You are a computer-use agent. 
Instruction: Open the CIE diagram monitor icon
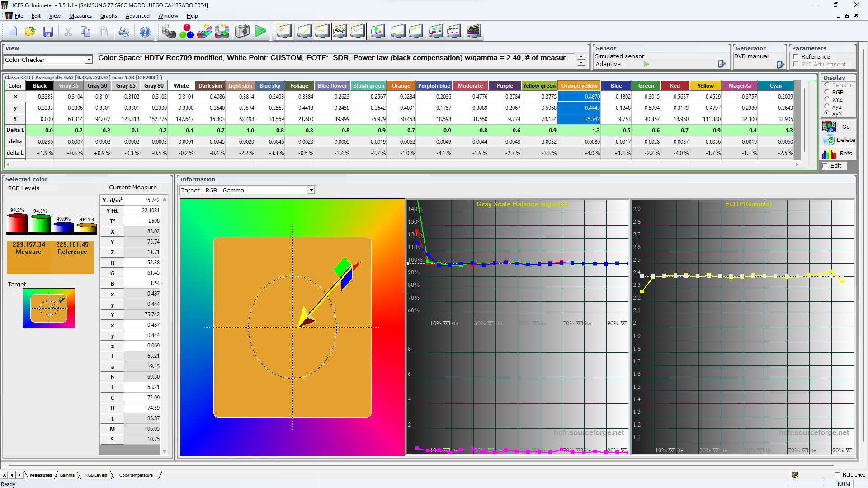pyautogui.click(x=378, y=31)
